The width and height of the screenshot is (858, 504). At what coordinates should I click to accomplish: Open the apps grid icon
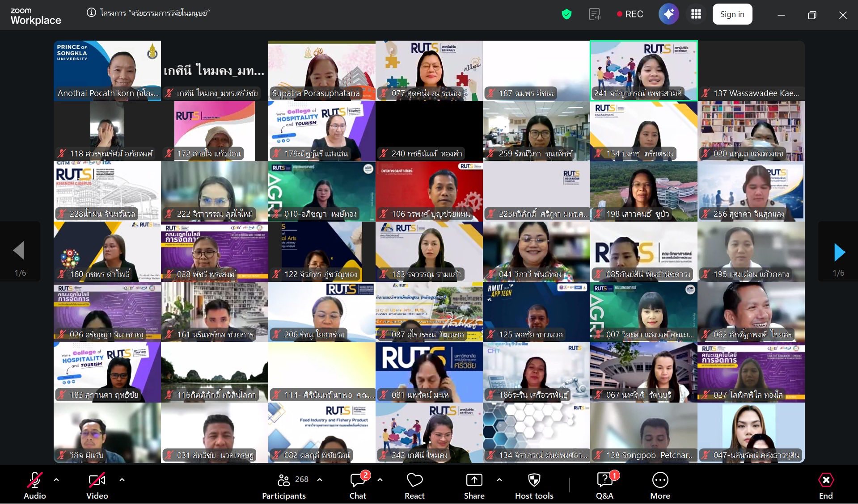(x=696, y=14)
